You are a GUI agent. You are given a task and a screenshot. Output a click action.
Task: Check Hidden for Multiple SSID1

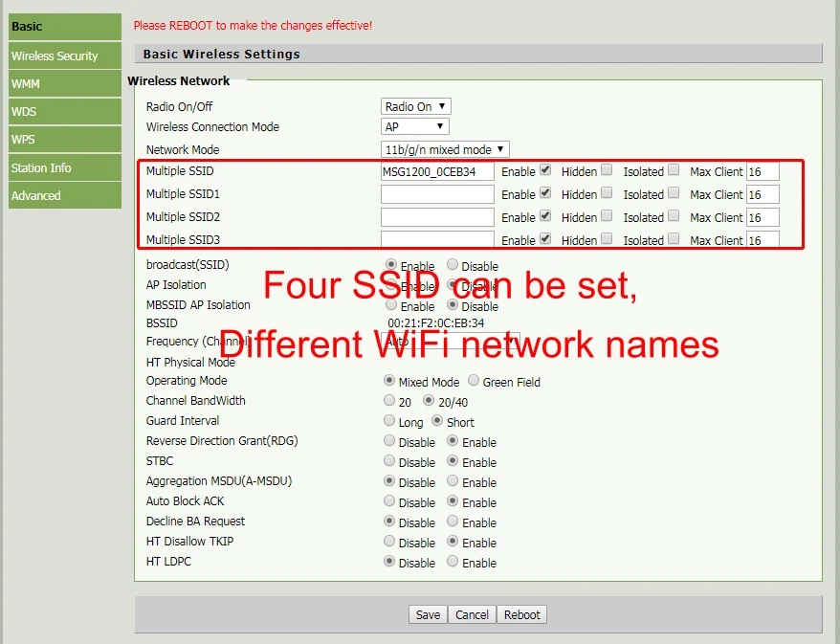[607, 192]
